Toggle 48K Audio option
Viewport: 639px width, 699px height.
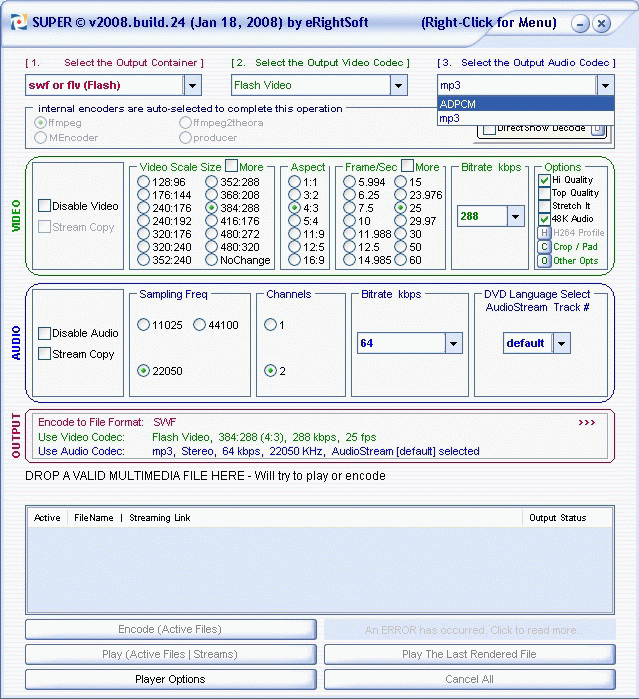(x=544, y=219)
